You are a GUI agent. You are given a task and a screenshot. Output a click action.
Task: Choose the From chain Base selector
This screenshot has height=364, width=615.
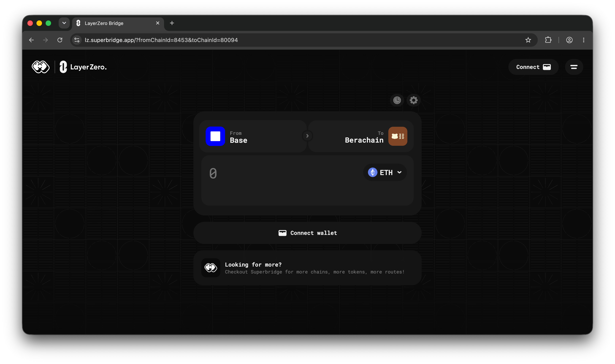click(x=253, y=136)
